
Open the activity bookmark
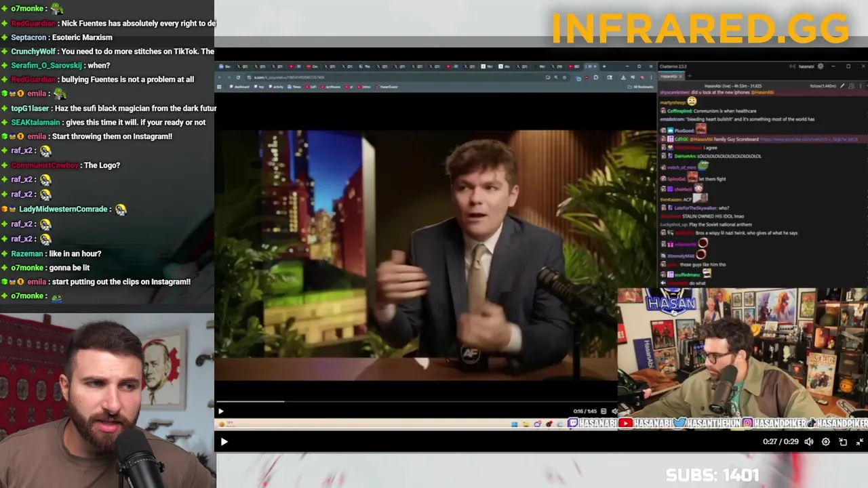click(275, 87)
